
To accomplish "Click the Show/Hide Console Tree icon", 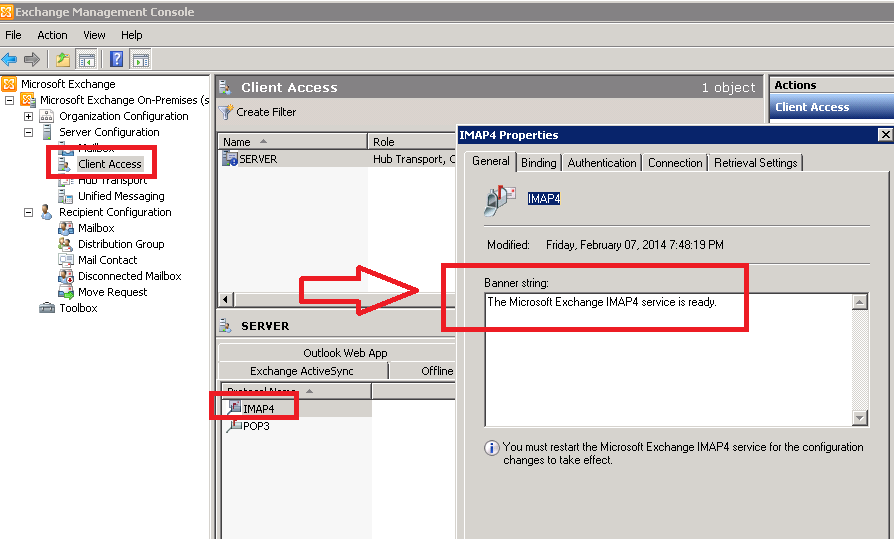I will click(x=87, y=59).
